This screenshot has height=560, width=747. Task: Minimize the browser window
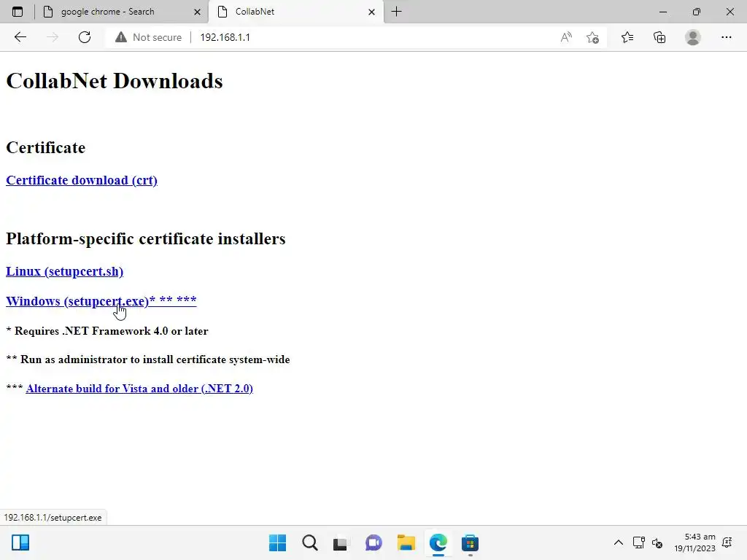point(662,12)
